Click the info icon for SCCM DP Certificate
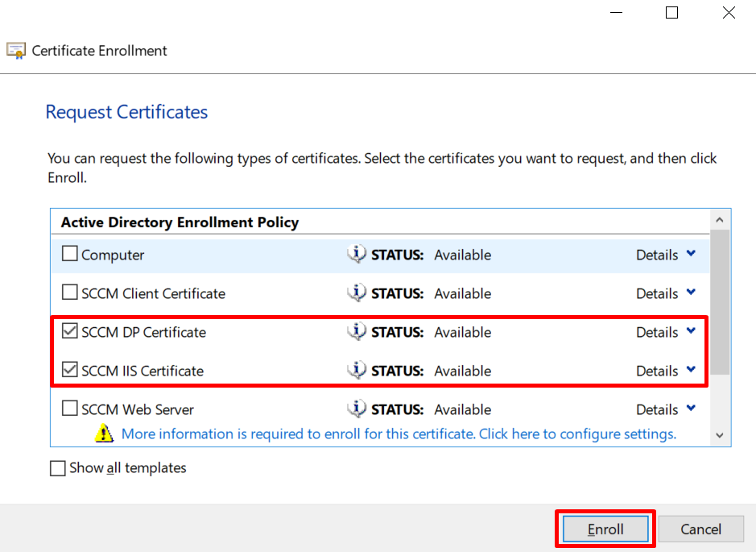Screen dimensions: 756x552 coord(357,331)
